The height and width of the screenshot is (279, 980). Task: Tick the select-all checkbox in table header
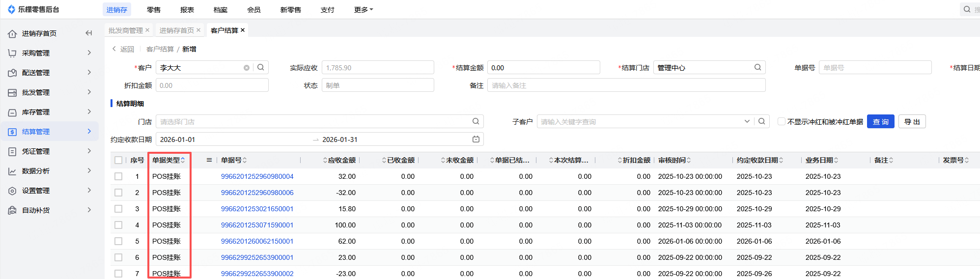(118, 160)
